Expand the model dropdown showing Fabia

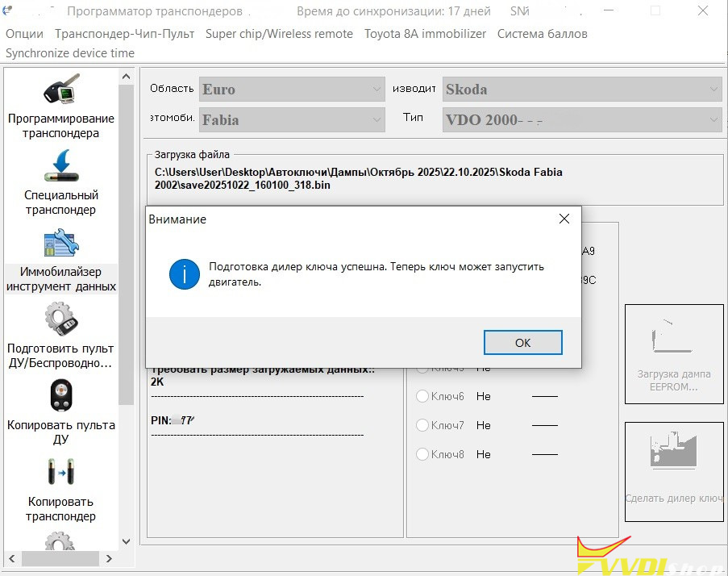(292, 120)
